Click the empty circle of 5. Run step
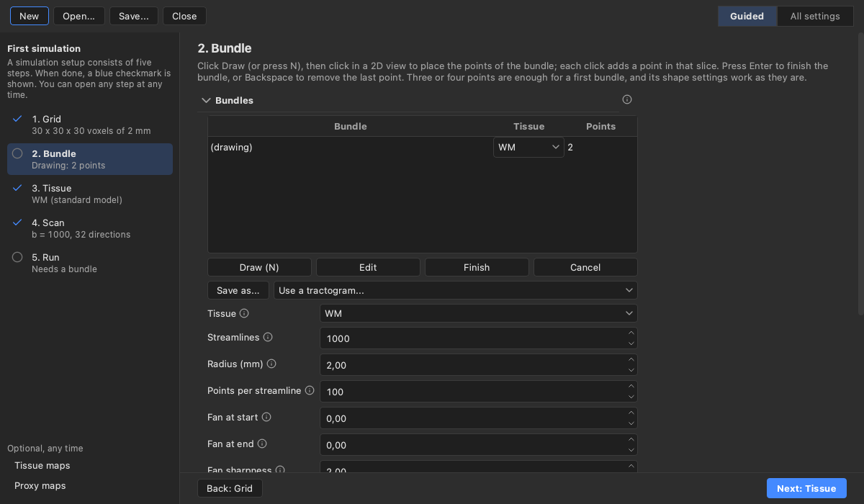The height and width of the screenshot is (504, 864). pos(17,257)
